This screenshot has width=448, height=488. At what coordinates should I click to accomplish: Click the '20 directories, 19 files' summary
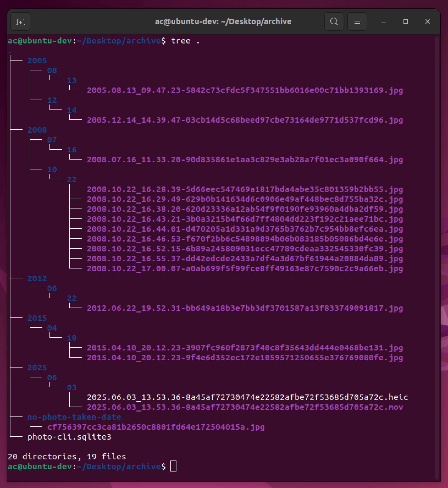click(67, 457)
